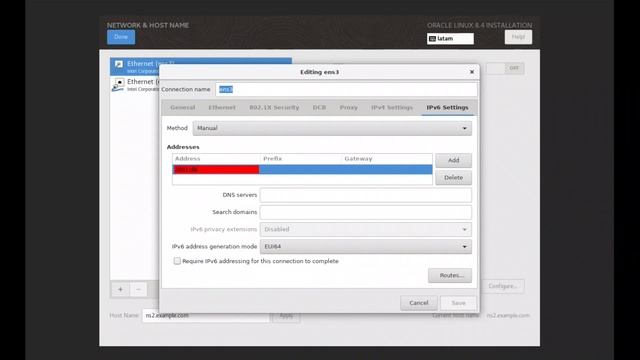Image resolution: width=640 pixels, height=360 pixels.
Task: Select the IPv6 Settings tab
Action: 447,108
